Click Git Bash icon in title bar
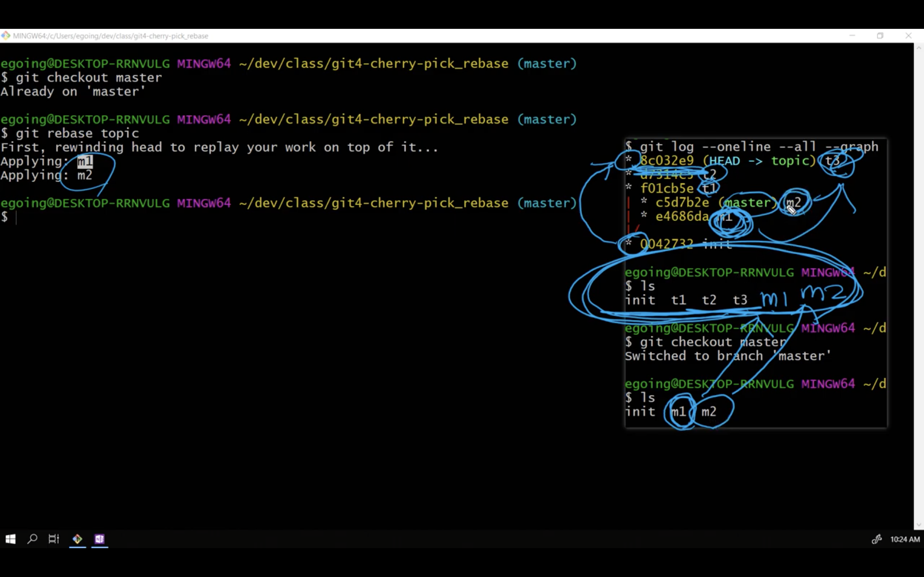 [5, 36]
